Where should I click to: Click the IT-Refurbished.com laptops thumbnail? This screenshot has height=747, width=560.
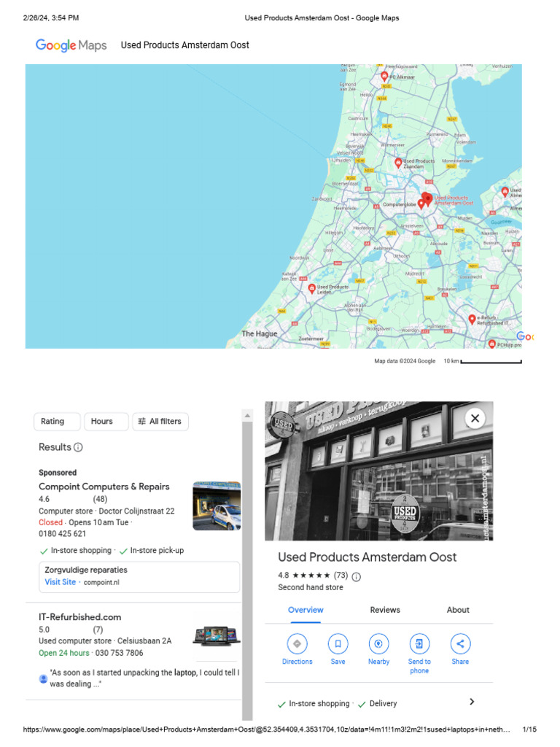[x=217, y=636]
